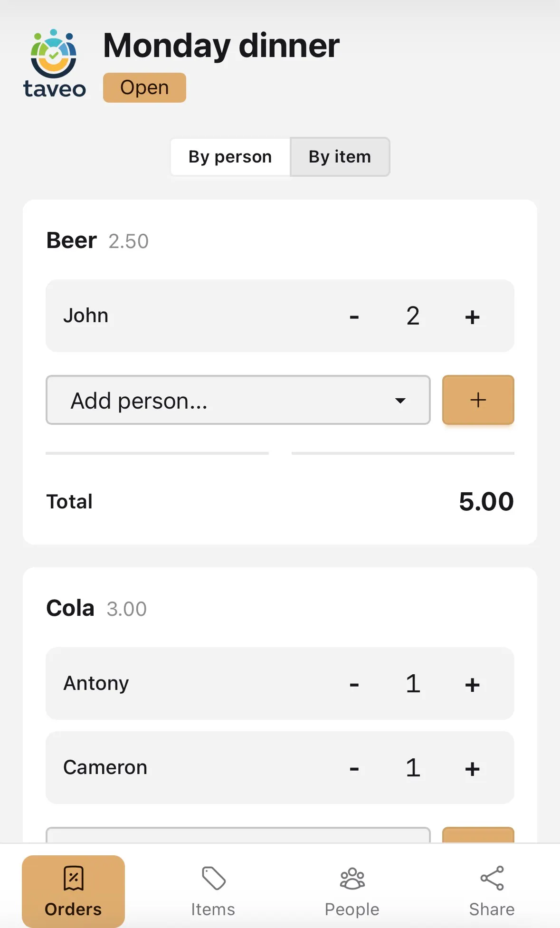Viewport: 560px width, 928px height.
Task: Open the Add person dropdown for Beer
Action: pos(238,400)
